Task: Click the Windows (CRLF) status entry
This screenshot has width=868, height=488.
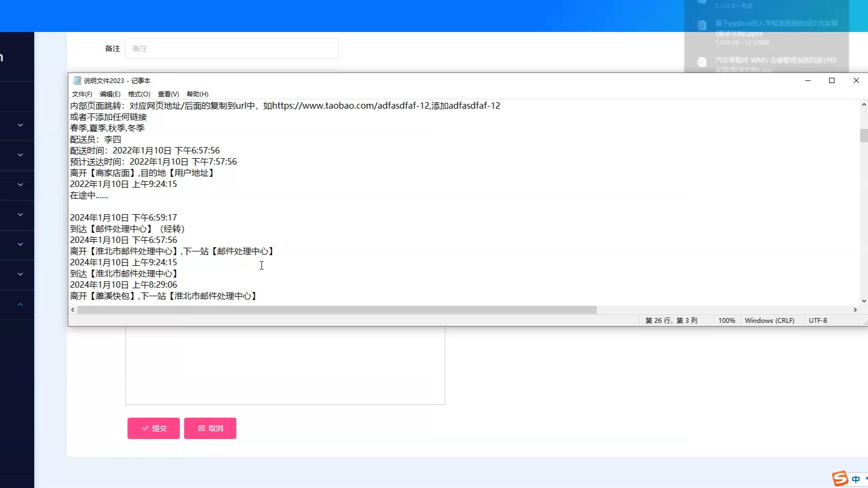Action: click(x=769, y=320)
